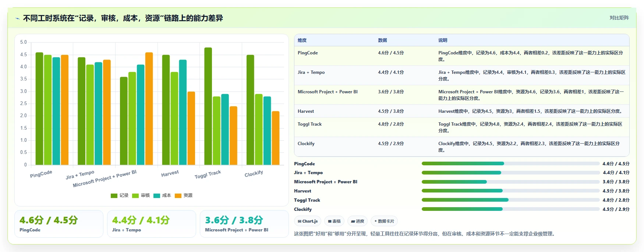
Task: Select the Clockify progress bar
Action: coord(511,209)
